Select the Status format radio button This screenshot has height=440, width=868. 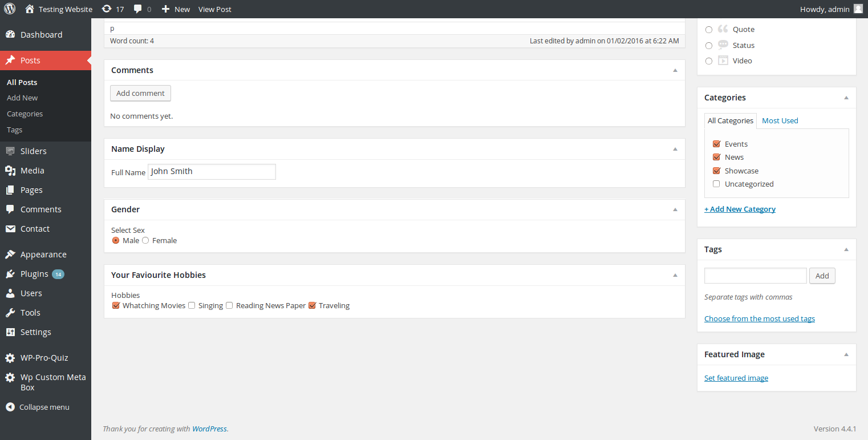[709, 45]
